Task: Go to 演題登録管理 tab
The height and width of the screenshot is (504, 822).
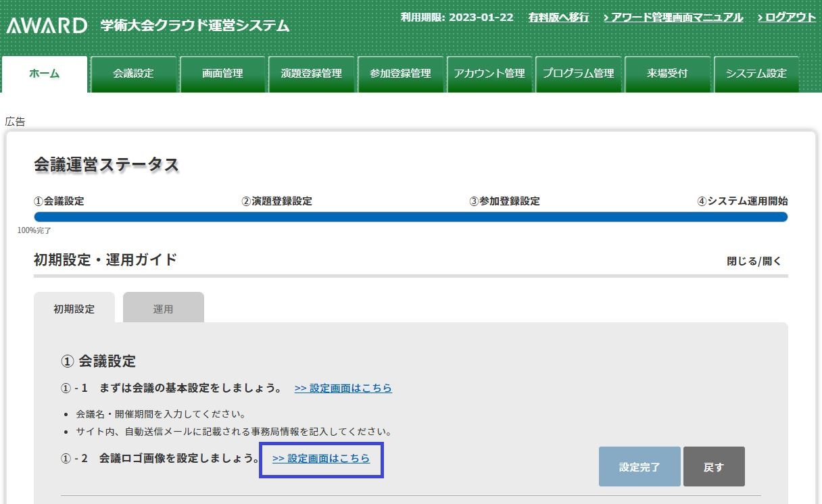Action: pos(312,74)
